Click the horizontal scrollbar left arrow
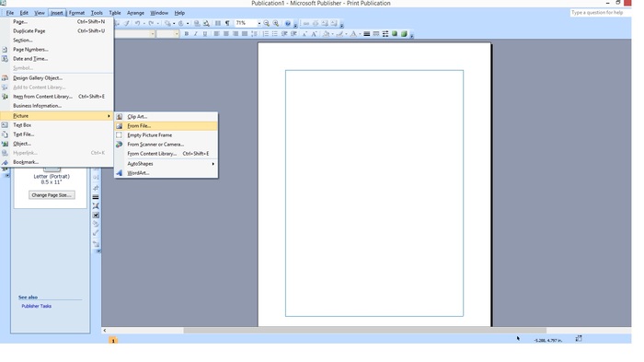The image size is (644, 362). [x=105, y=331]
